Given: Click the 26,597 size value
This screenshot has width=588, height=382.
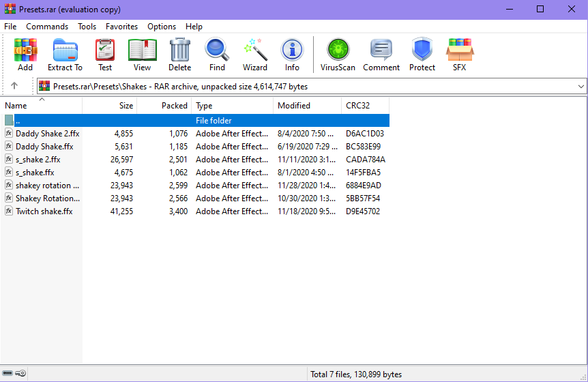Looking at the screenshot, I should pyautogui.click(x=121, y=160).
